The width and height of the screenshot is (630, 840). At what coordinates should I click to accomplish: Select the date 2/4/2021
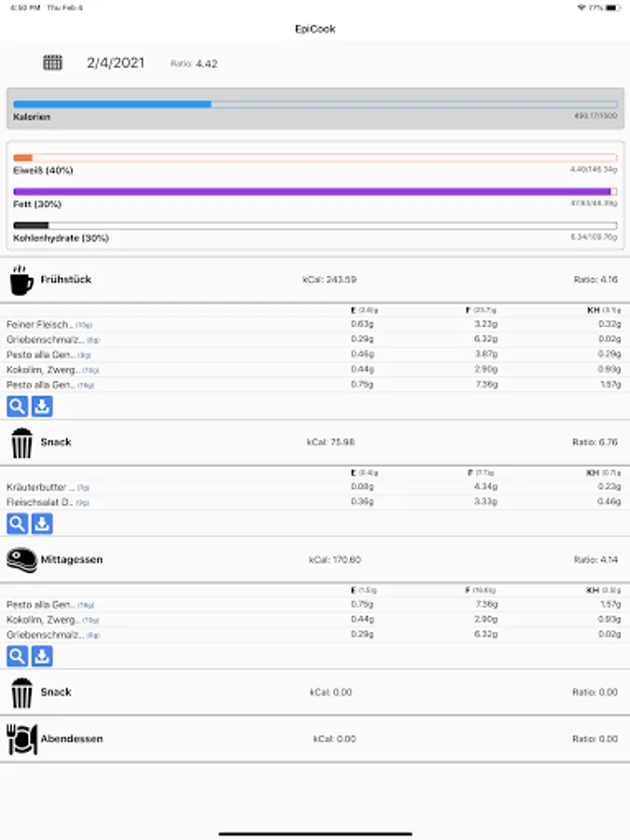pos(116,63)
